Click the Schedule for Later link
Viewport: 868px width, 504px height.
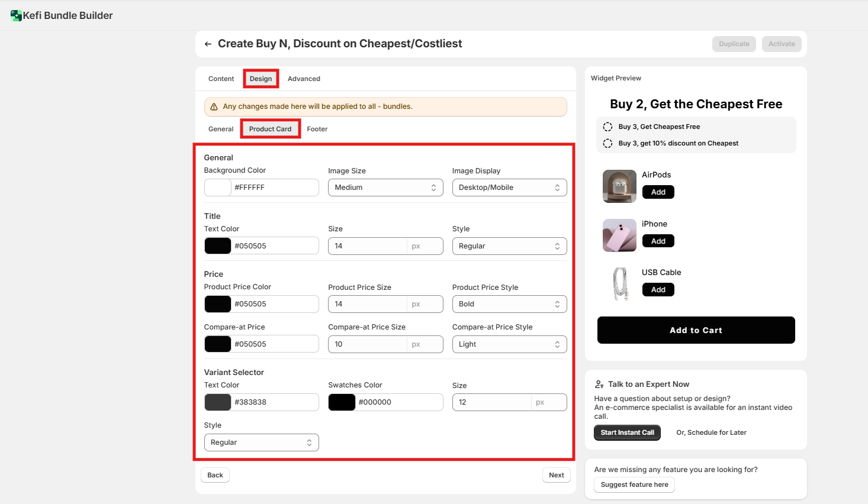click(x=711, y=432)
